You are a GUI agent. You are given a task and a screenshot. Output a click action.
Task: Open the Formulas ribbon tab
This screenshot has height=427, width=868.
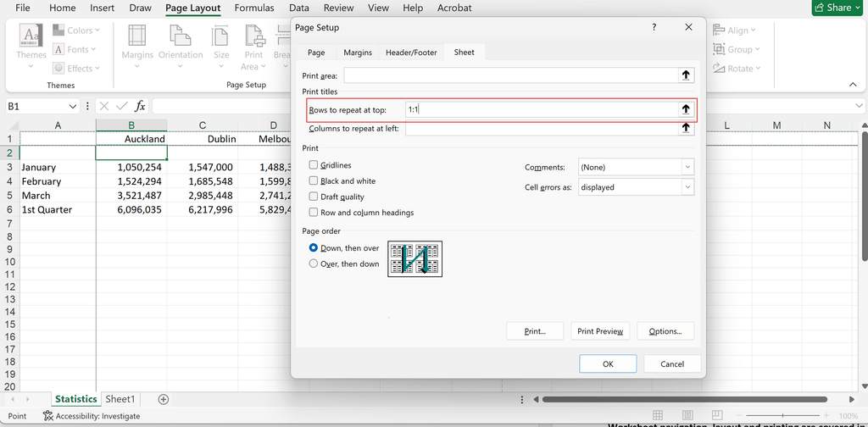coord(254,8)
